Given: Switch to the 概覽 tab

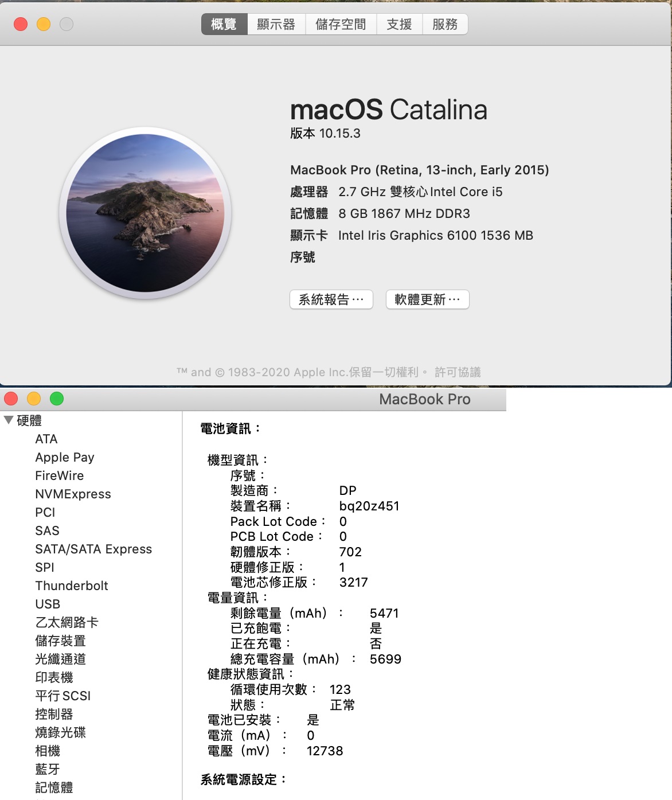Looking at the screenshot, I should 224,24.
